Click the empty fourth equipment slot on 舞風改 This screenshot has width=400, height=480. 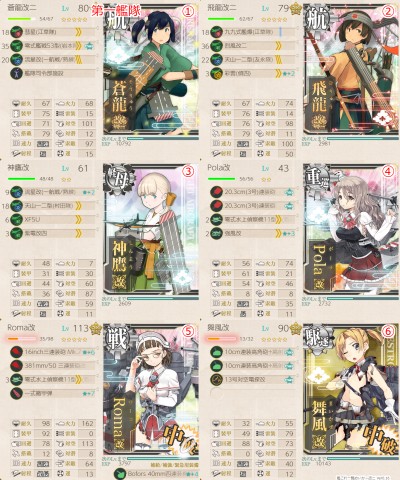[x=253, y=393]
